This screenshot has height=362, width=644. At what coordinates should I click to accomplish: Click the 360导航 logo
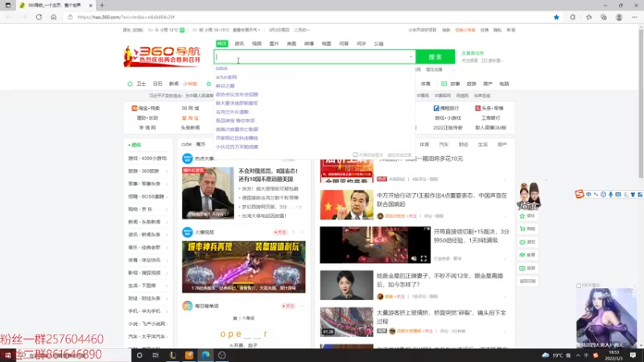(163, 56)
